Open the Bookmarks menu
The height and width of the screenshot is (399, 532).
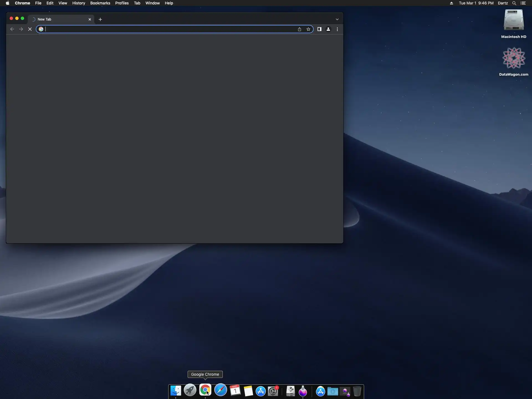pos(100,3)
